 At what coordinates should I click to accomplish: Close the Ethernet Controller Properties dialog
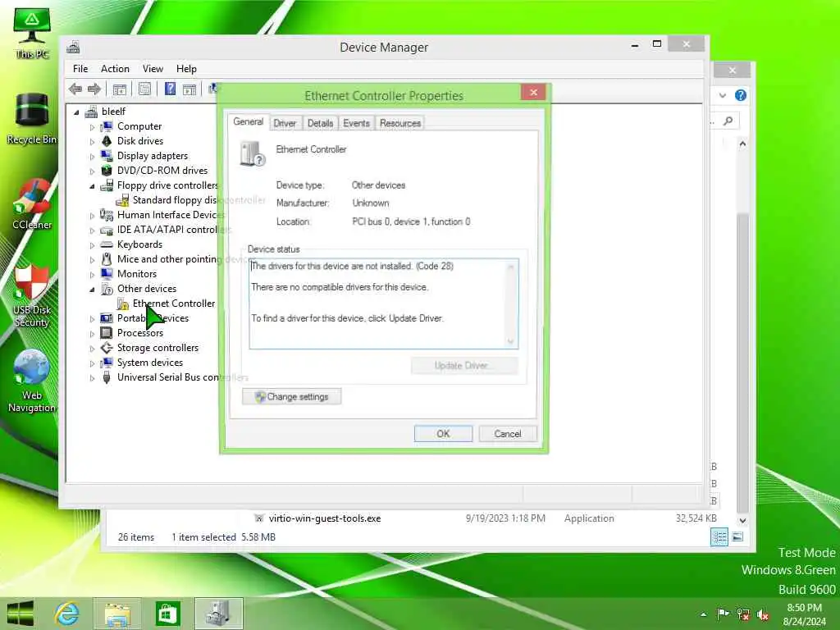533,92
